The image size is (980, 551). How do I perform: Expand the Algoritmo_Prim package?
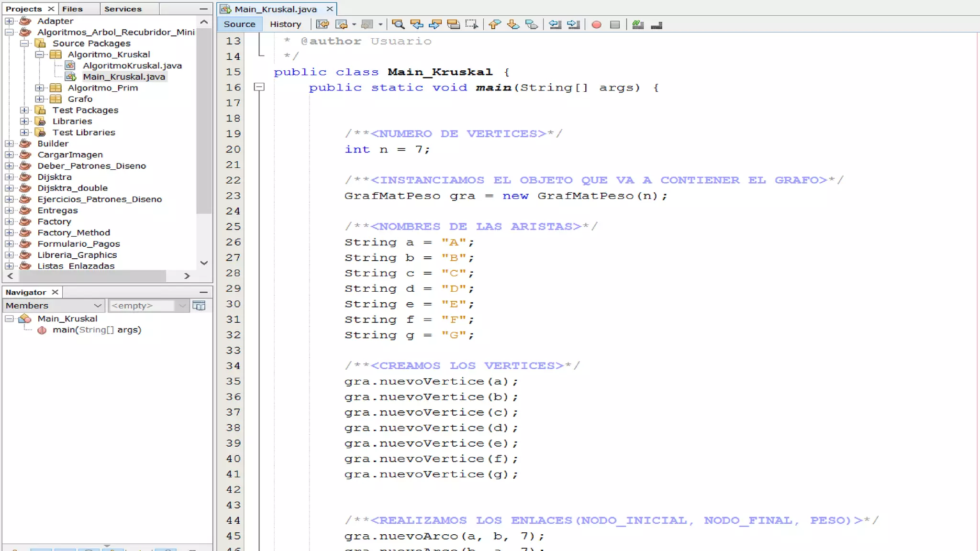pos(40,88)
